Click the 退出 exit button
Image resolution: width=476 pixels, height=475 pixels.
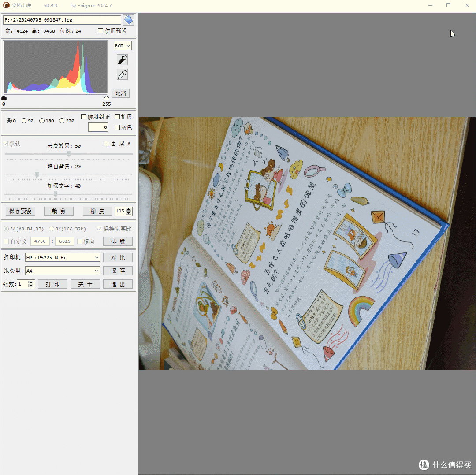coord(118,284)
